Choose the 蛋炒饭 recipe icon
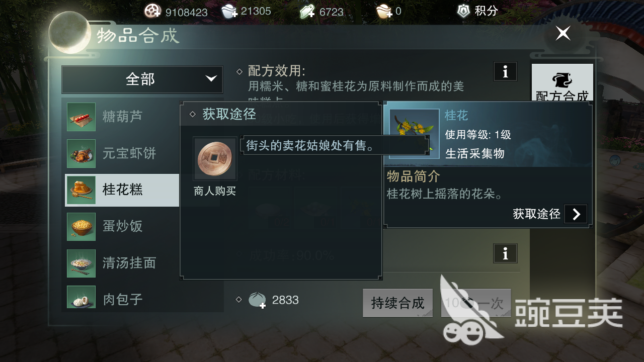 pyautogui.click(x=81, y=227)
